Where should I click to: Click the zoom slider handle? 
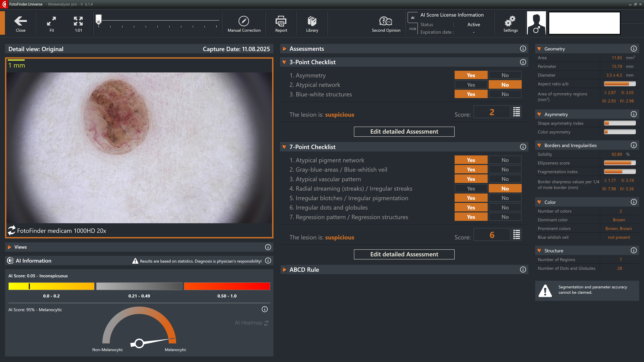point(98,19)
